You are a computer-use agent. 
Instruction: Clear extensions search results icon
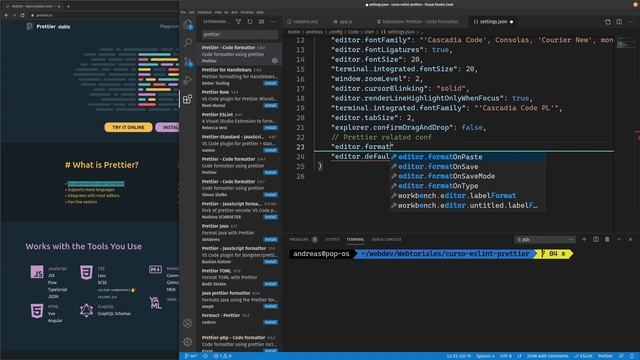261,22
